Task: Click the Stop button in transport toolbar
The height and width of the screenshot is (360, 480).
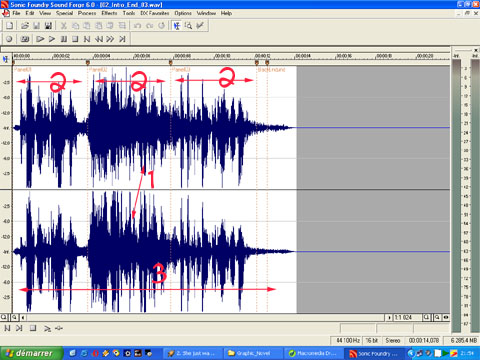Action: coord(75,39)
